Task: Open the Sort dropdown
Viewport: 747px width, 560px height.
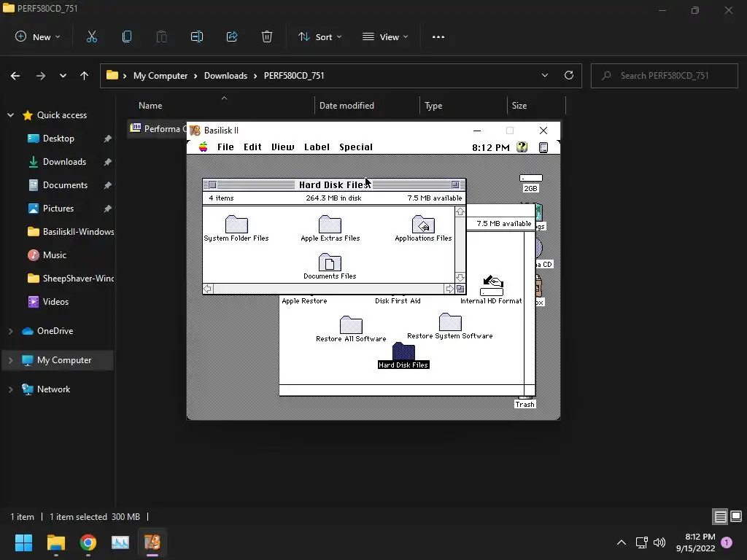Action: click(x=320, y=36)
